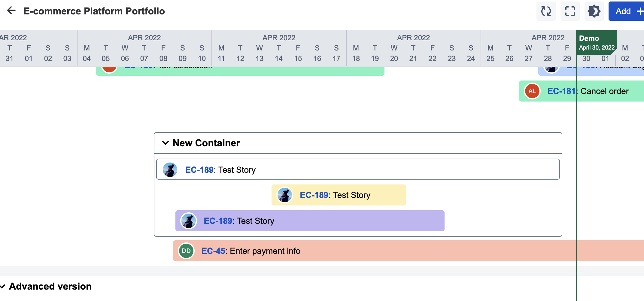The image size is (644, 301).
Task: Open the EC-181 Cancel order link
Action: pos(561,91)
